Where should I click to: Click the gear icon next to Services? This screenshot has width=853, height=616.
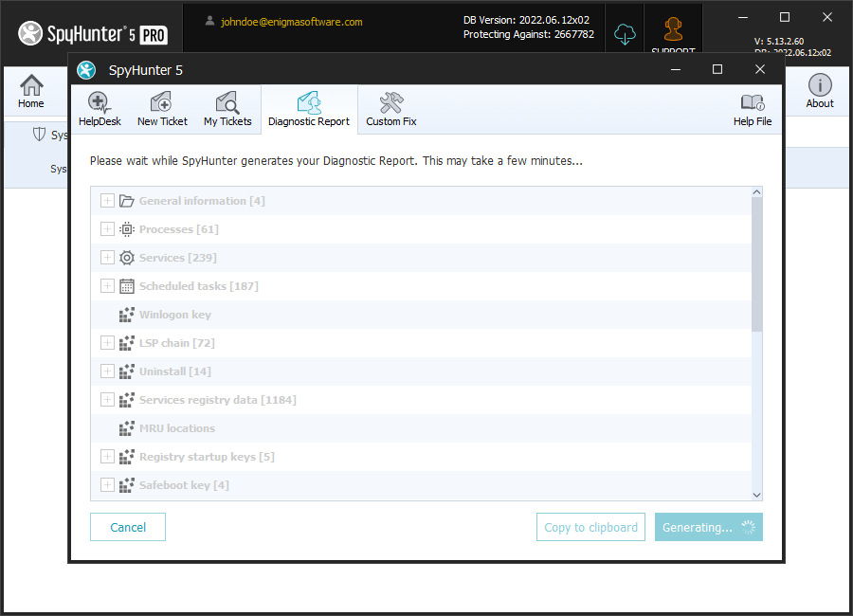point(127,258)
